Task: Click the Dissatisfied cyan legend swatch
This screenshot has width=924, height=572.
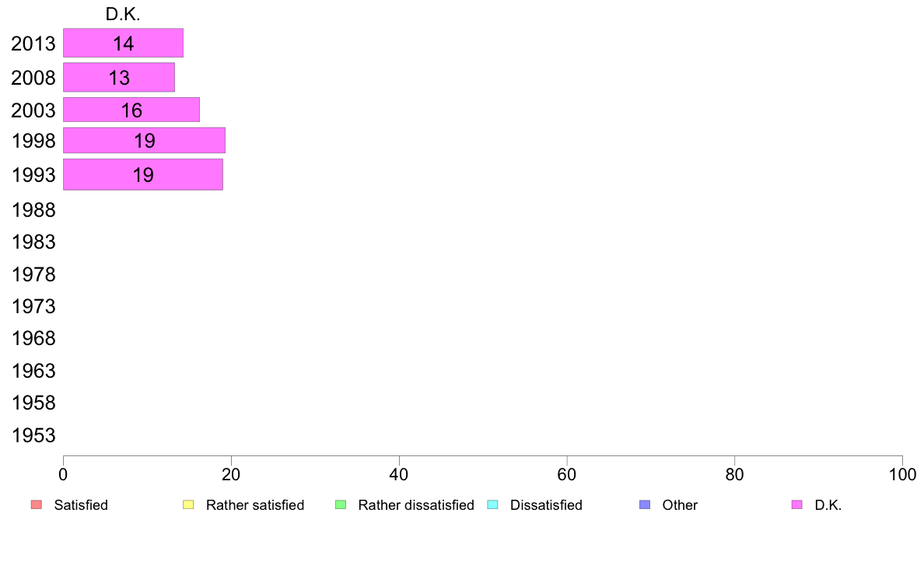Action: (492, 505)
